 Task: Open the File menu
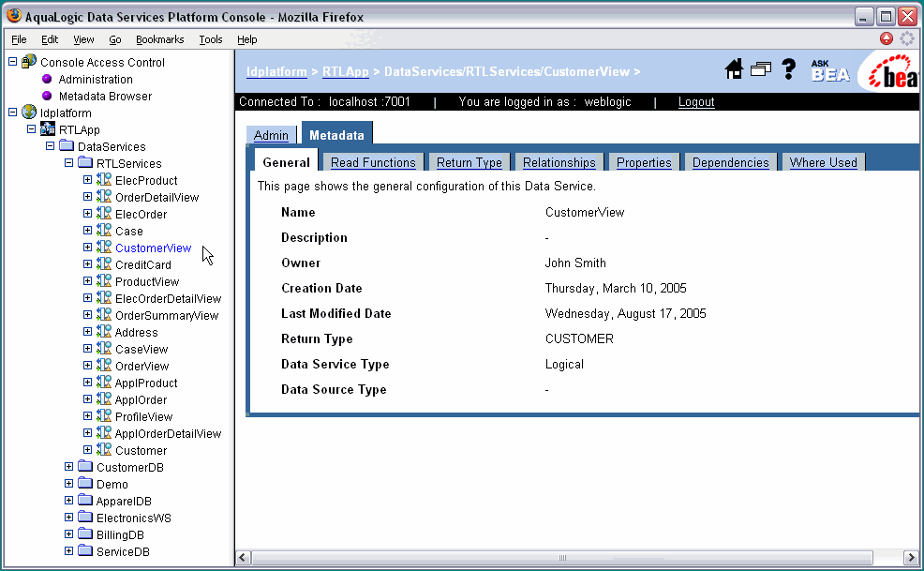click(19, 39)
